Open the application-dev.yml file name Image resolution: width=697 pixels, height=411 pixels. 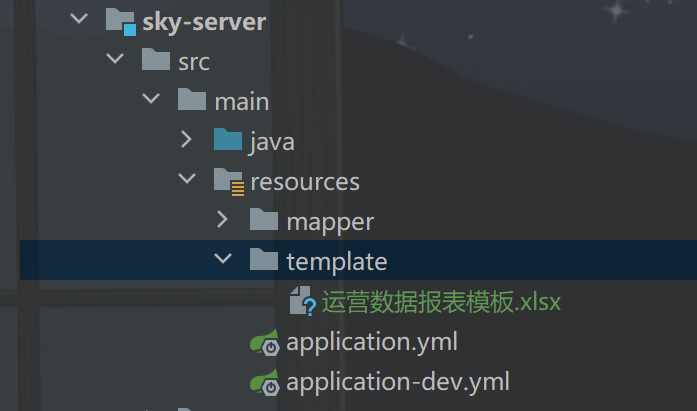pos(398,383)
